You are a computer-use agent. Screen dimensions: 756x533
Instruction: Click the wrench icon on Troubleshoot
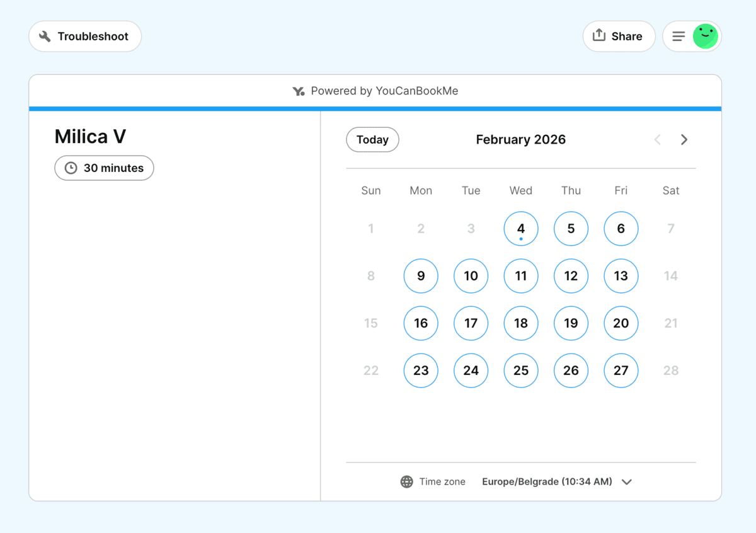pyautogui.click(x=44, y=36)
